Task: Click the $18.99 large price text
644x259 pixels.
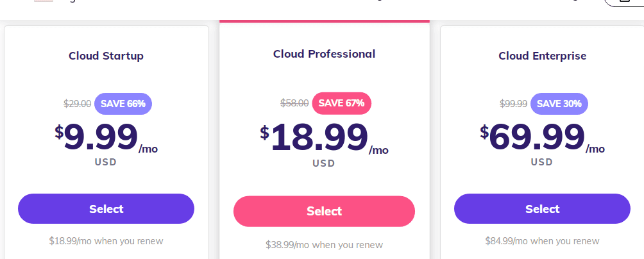Action: click(x=319, y=138)
